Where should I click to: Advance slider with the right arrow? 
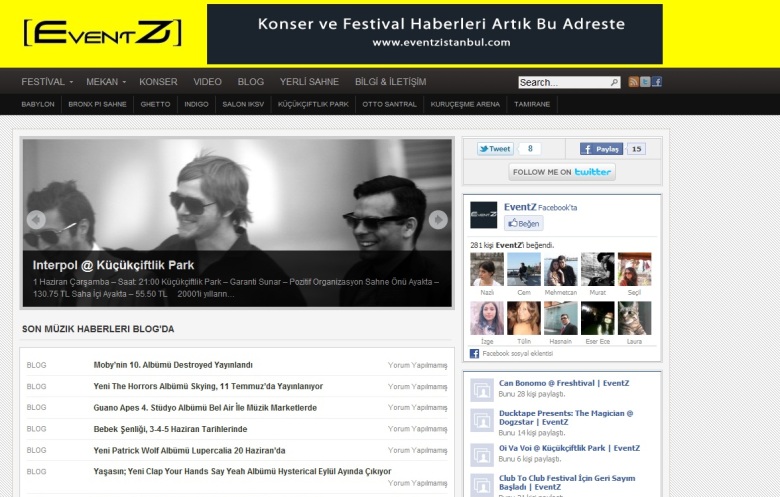pyautogui.click(x=438, y=219)
